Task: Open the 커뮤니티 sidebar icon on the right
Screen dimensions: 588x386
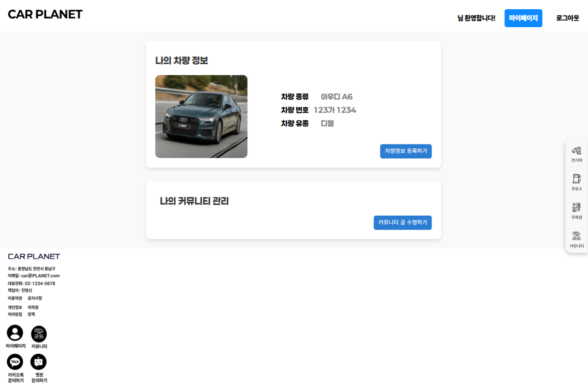Action: coord(576,240)
